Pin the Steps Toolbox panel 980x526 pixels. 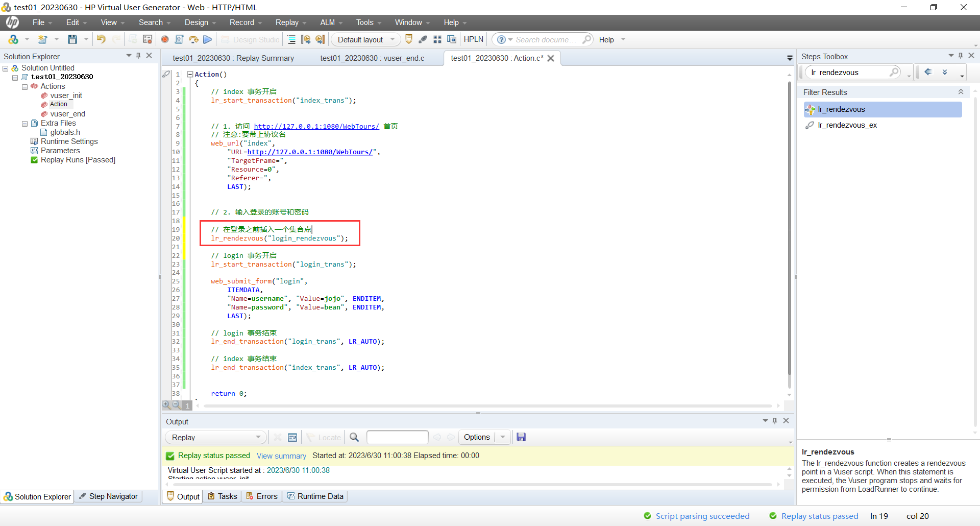(x=961, y=56)
